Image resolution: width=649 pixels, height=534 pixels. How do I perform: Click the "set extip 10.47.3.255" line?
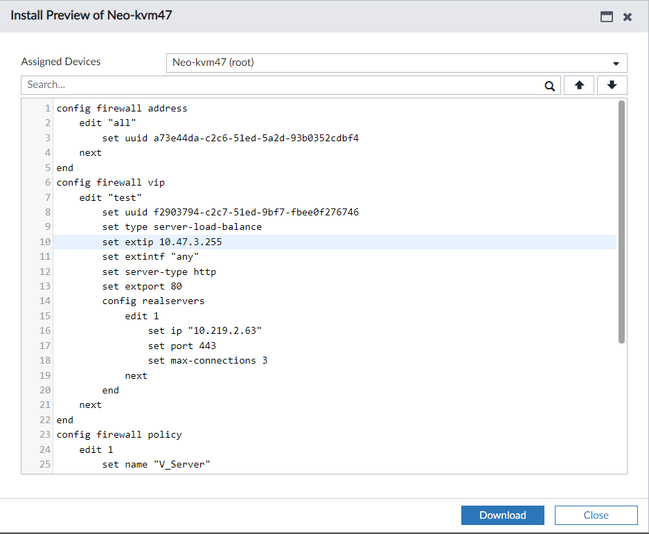(161, 242)
